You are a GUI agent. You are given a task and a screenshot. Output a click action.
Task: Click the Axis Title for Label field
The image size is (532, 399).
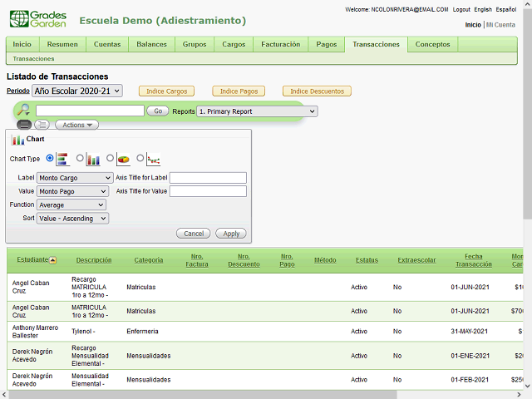(x=208, y=178)
